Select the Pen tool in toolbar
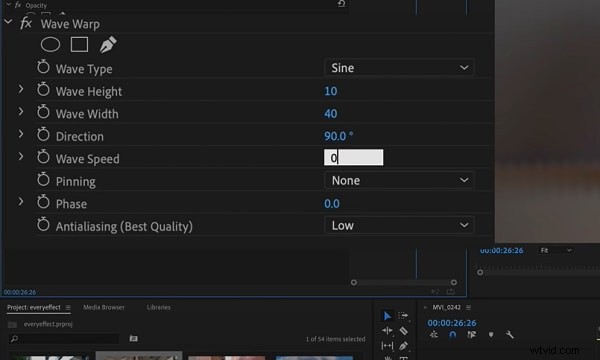The image size is (600, 360). pos(403,346)
